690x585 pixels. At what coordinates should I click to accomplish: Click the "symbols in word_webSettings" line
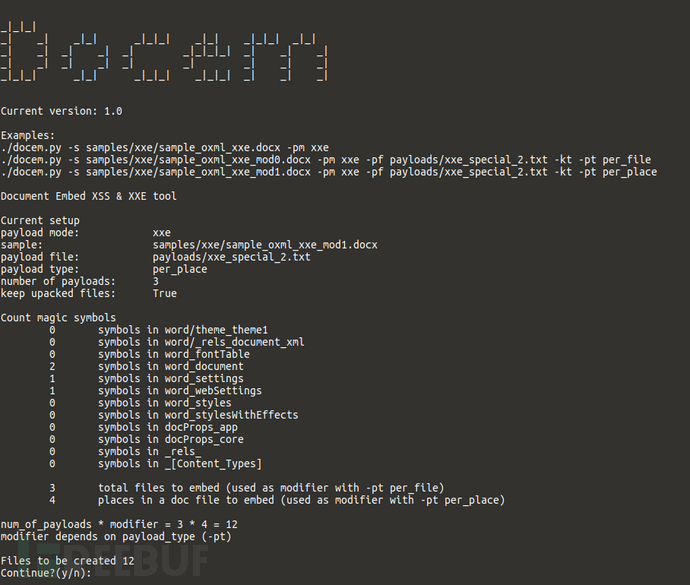pos(180,391)
